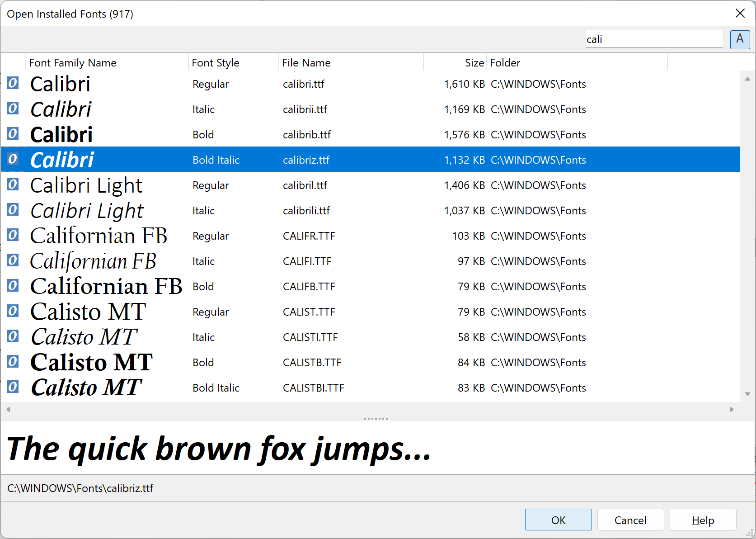Sort by the Font Family Name column
Image resolution: width=756 pixels, height=539 pixels.
[107, 63]
